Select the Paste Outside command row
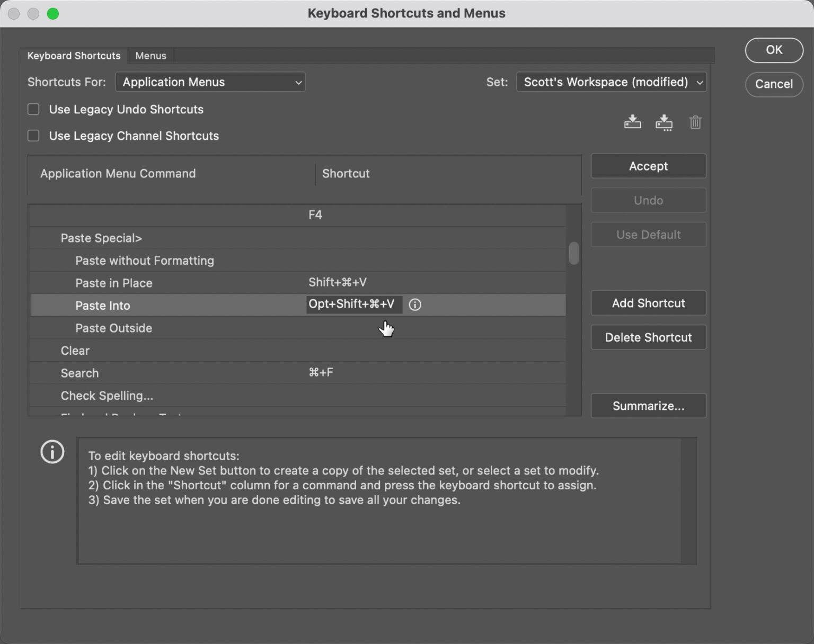The height and width of the screenshot is (644, 814). pyautogui.click(x=114, y=328)
